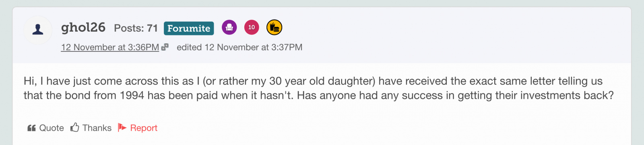The height and width of the screenshot is (145, 644).
Task: Click the edited 12 November at 3:37PM text
Action: click(239, 47)
